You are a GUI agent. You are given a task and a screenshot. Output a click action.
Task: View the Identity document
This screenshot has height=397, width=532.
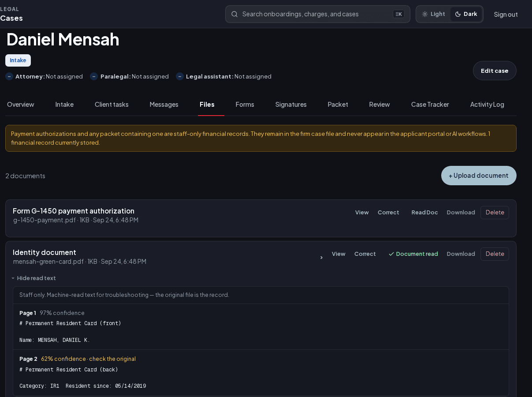(339, 254)
